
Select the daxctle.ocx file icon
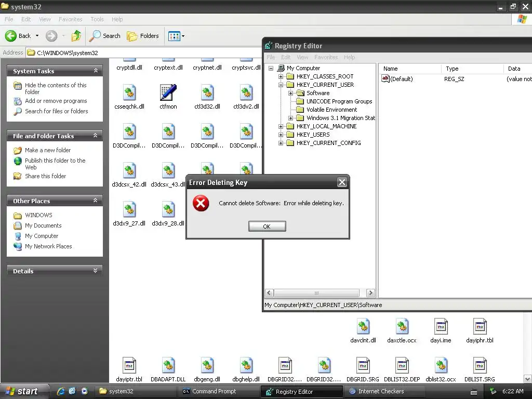402,327
